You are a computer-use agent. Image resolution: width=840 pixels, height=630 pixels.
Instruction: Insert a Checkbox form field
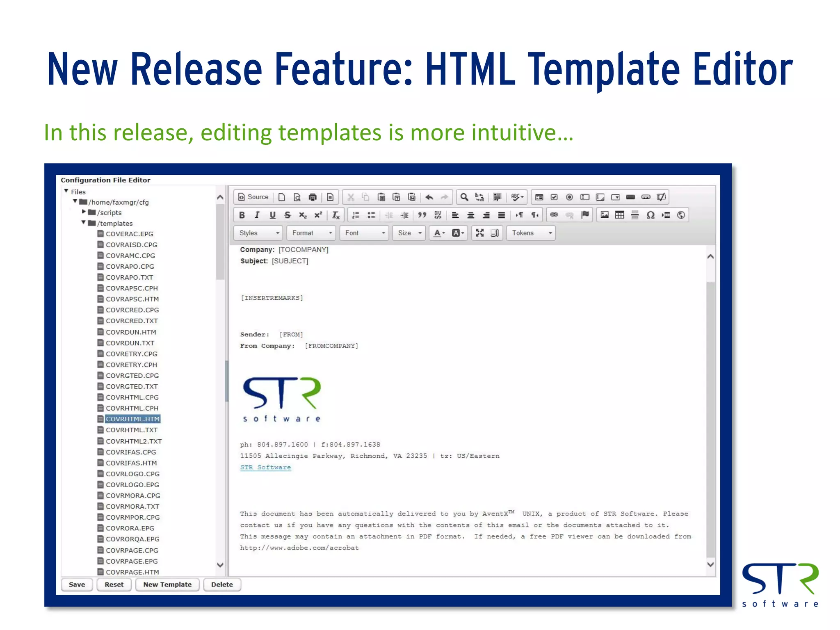point(554,197)
